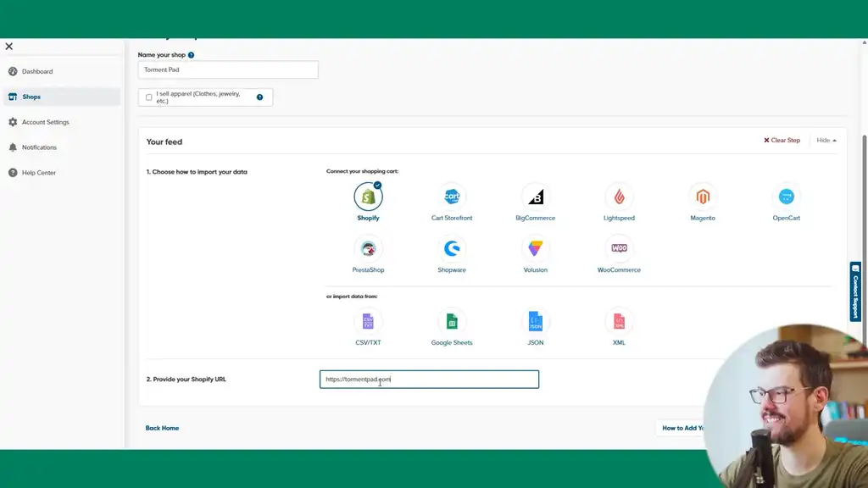Enable the 'I sell apparel' checkbox
Screen dimensions: 868x488
pos(149,97)
